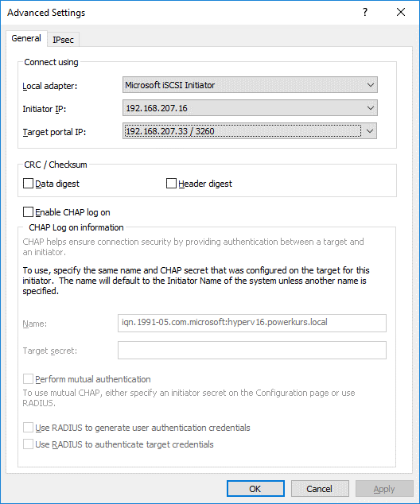This screenshot has width=420, height=504.
Task: Select the 192.168.207.16 initiator IP value
Action: point(157,108)
